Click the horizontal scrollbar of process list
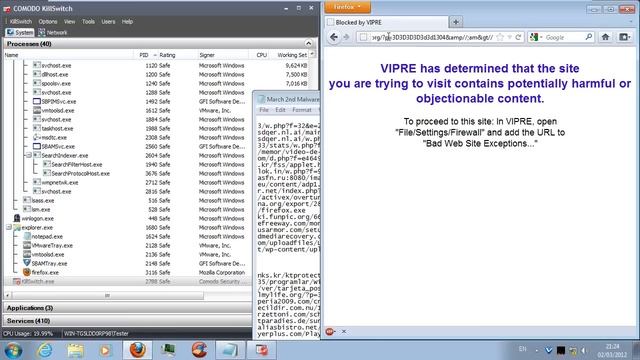This screenshot has height=360, width=640. [x=107, y=295]
